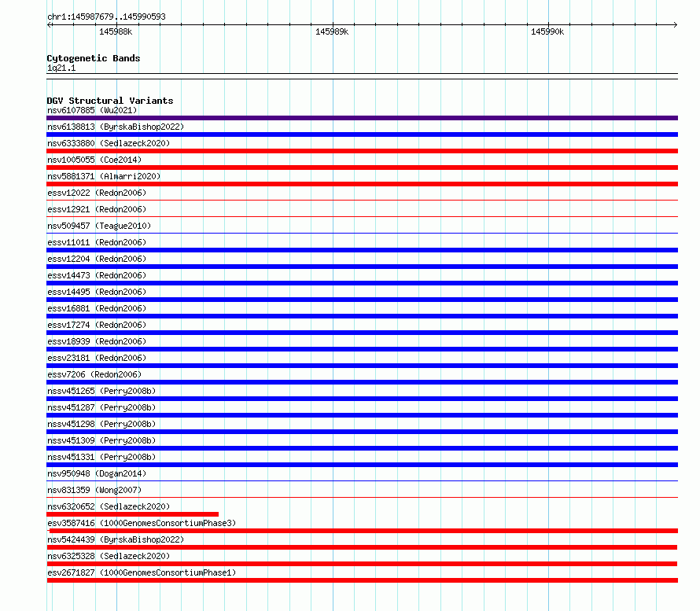Click the chr1:145987679..145990593 coordinates text
This screenshot has width=700, height=611.
pyautogui.click(x=106, y=17)
